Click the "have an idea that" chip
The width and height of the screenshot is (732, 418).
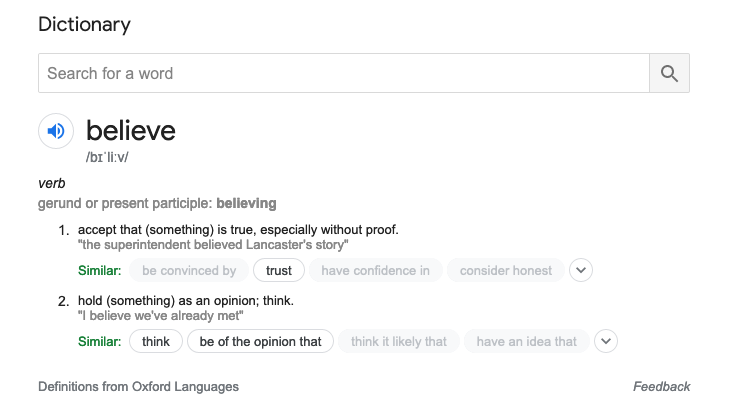tap(526, 341)
